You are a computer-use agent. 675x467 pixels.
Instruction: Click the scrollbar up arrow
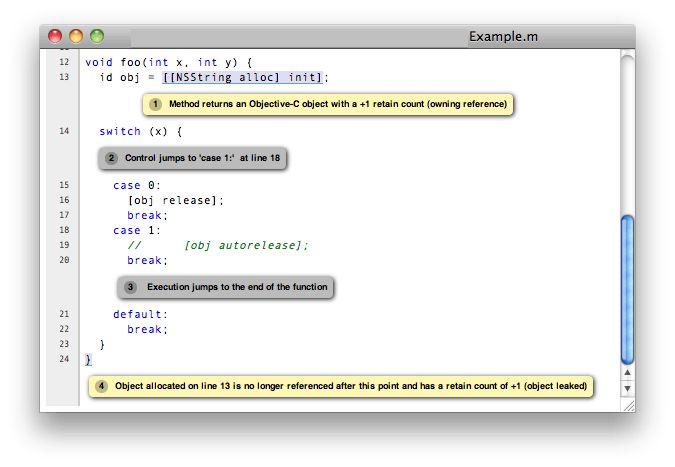pos(628,372)
